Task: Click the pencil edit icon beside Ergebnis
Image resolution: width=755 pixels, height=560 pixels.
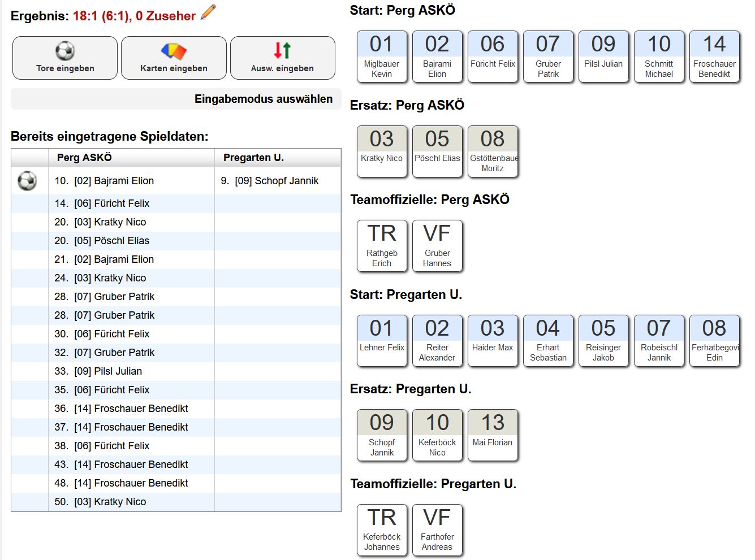Action: point(208,12)
